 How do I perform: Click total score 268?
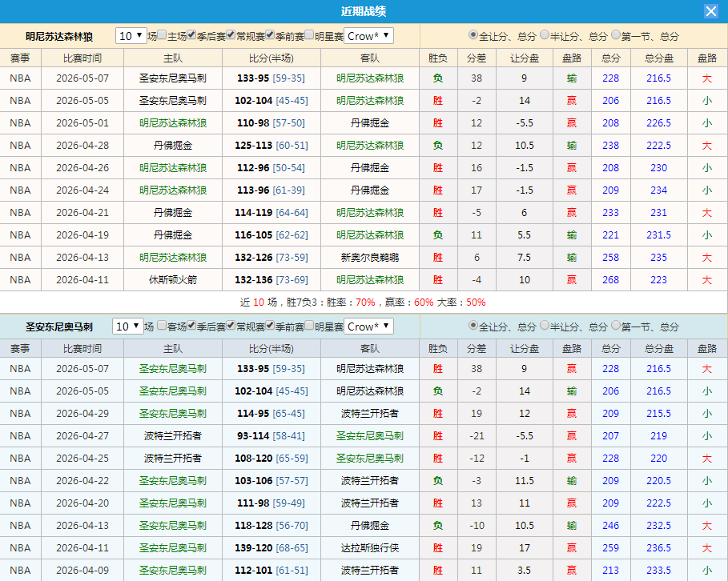tap(610, 280)
